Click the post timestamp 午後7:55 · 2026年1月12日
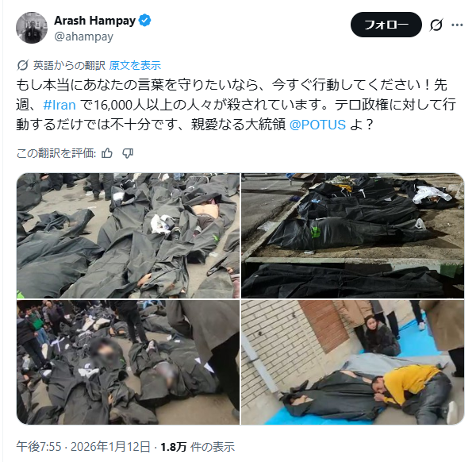The image size is (476, 462). click(x=83, y=447)
